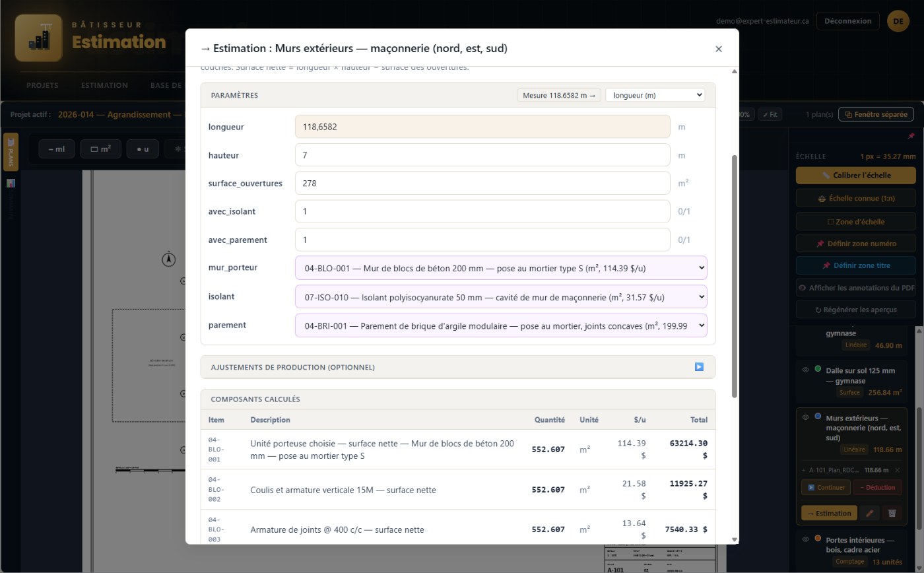The height and width of the screenshot is (573, 924).
Task: Click the hauteur input field
Action: point(482,155)
